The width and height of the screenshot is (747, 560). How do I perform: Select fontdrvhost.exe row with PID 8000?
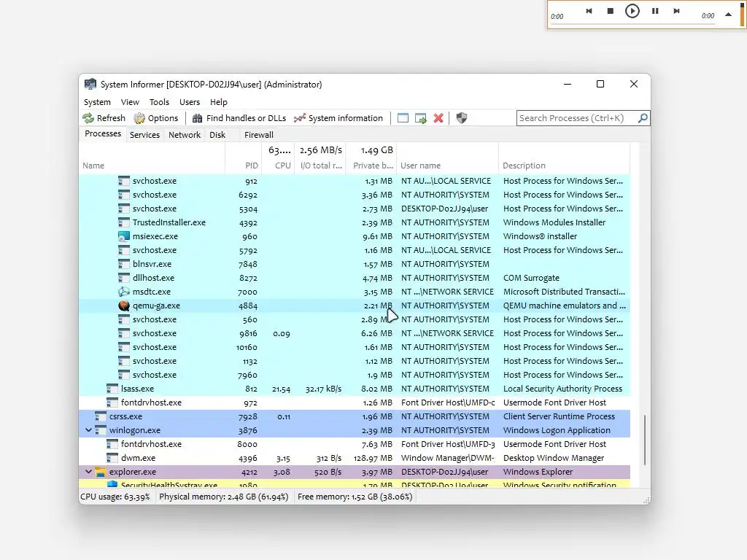click(x=355, y=444)
